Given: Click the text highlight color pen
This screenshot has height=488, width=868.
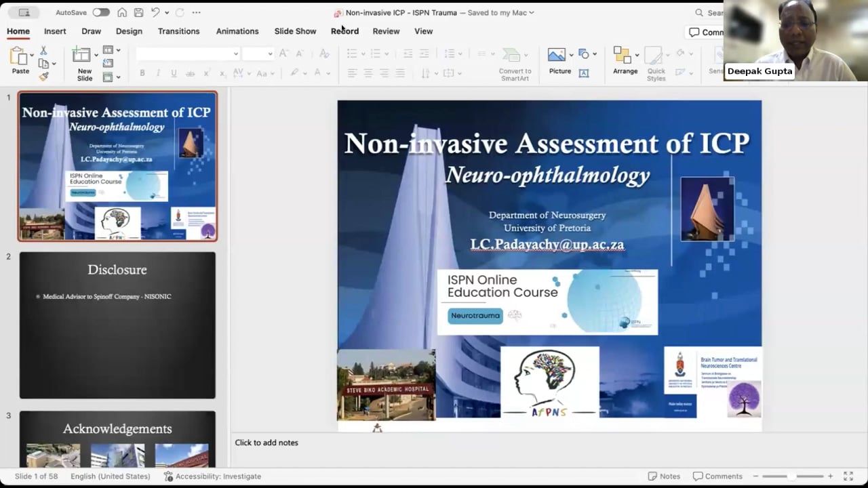Looking at the screenshot, I should point(294,73).
